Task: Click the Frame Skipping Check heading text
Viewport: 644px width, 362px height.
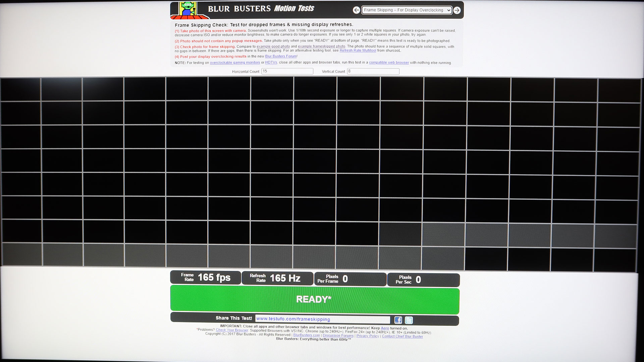Action: click(x=264, y=25)
